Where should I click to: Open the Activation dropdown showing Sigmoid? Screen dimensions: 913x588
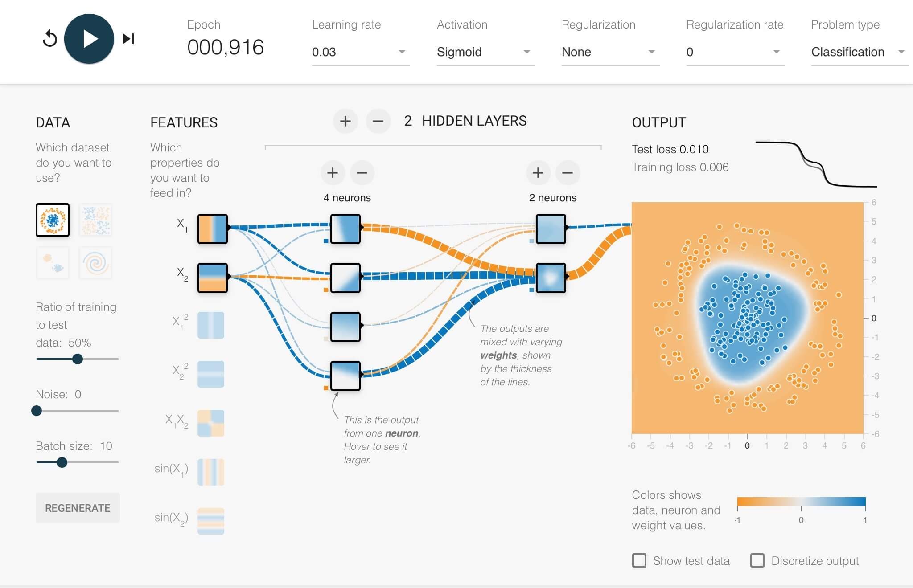click(485, 52)
